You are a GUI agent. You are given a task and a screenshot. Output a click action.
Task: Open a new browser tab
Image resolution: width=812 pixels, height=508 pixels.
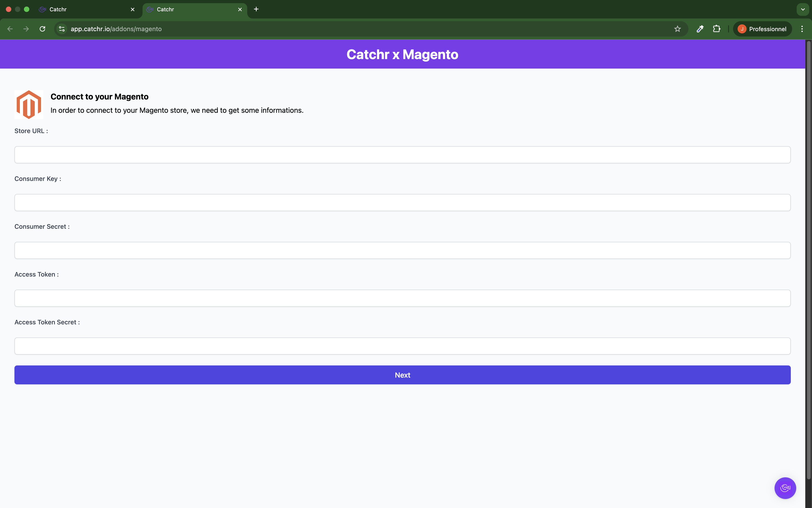(x=256, y=9)
